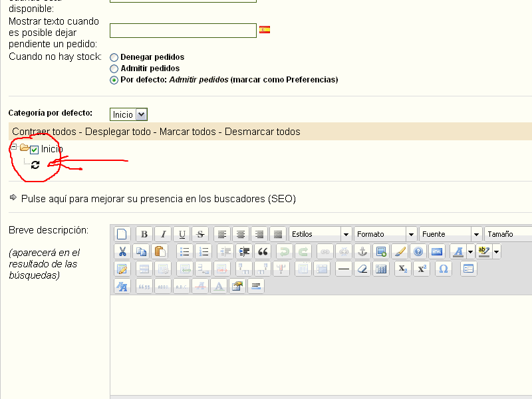The height and width of the screenshot is (399, 532).
Task: Open the edit CSS style icon
Action: [122, 287]
